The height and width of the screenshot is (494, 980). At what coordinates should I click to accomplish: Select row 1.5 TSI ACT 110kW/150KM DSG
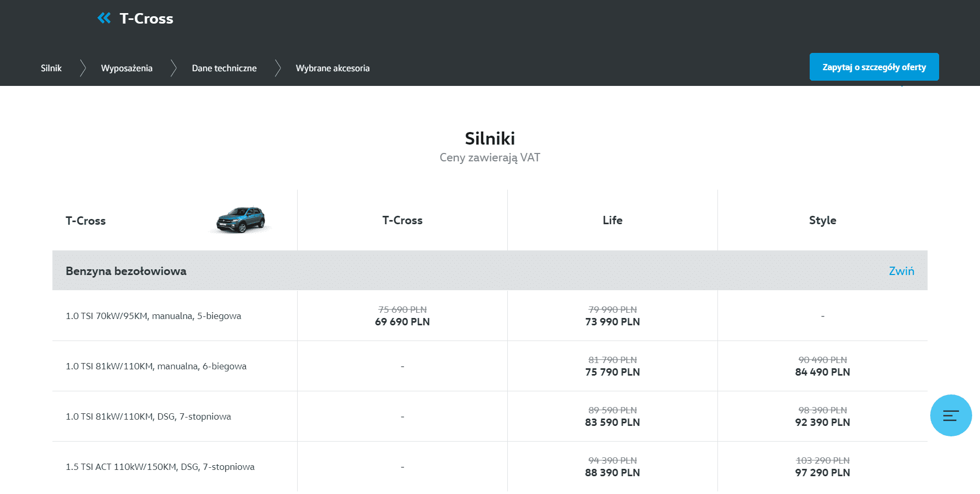tap(490, 467)
